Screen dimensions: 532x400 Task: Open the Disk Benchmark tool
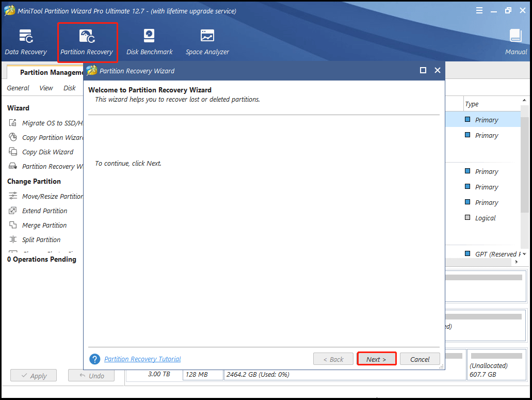point(149,42)
